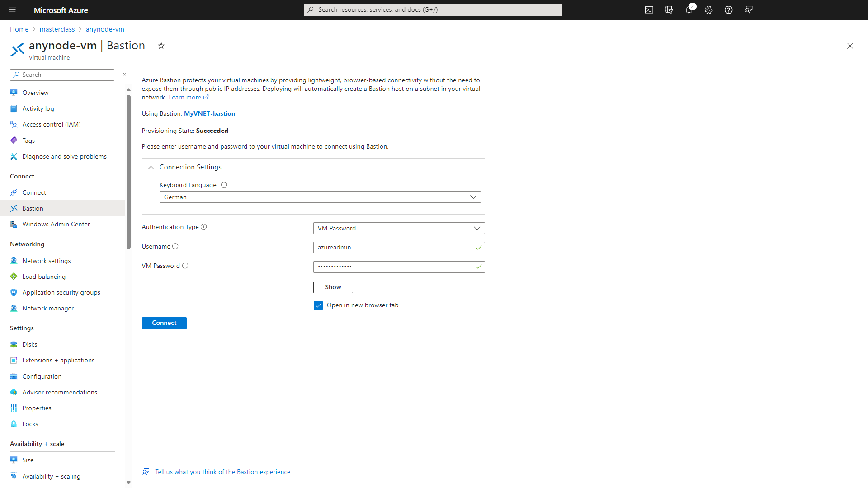The image size is (868, 488).
Task: Select Keyboard Language dropdown
Action: [320, 197]
